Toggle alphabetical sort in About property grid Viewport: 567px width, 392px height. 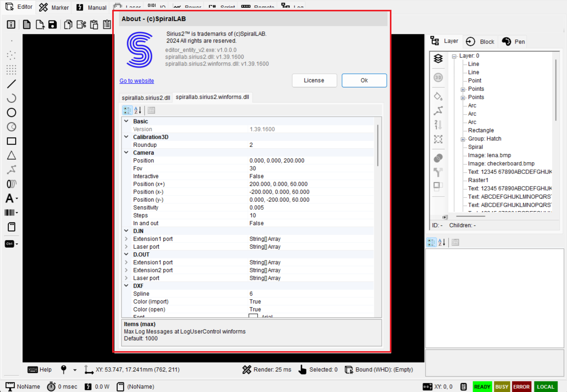pyautogui.click(x=138, y=110)
